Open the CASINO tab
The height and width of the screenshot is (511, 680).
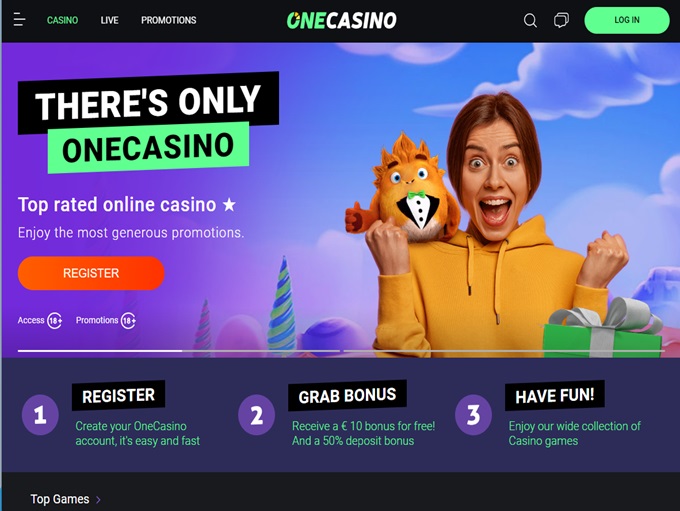click(62, 20)
